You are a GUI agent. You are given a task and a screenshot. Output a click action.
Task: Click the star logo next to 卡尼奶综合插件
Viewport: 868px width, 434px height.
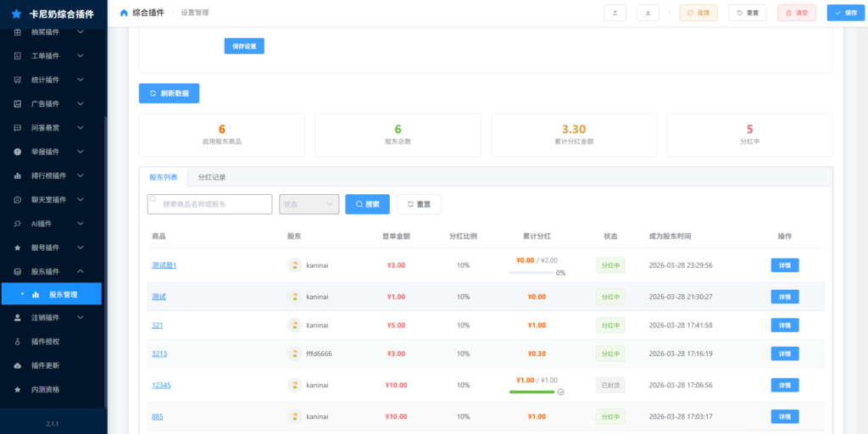pyautogui.click(x=16, y=14)
